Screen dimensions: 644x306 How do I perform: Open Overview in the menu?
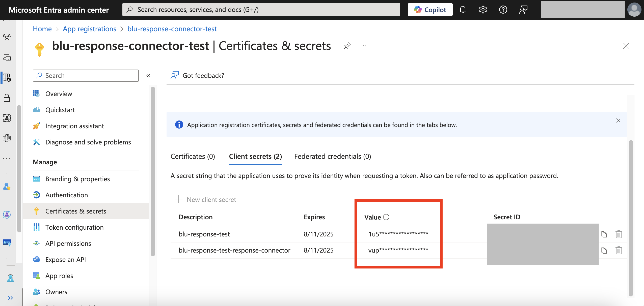tap(86, 94)
